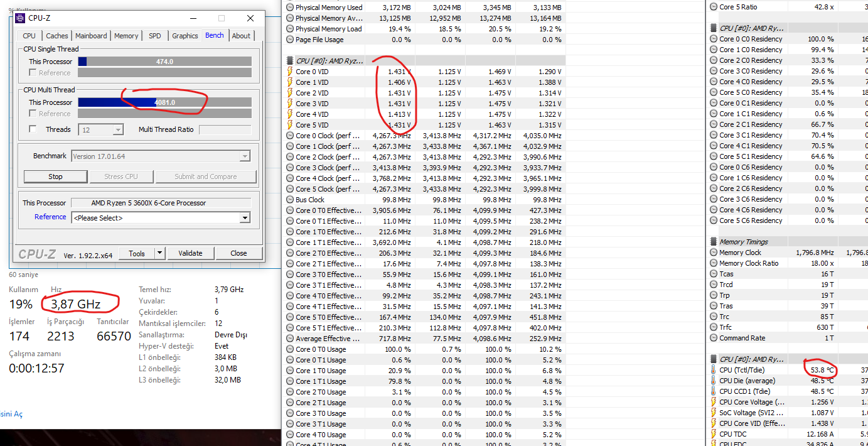The image size is (868, 446).
Task: Click the CPU Die (average) thermometer icon
Action: [714, 381]
